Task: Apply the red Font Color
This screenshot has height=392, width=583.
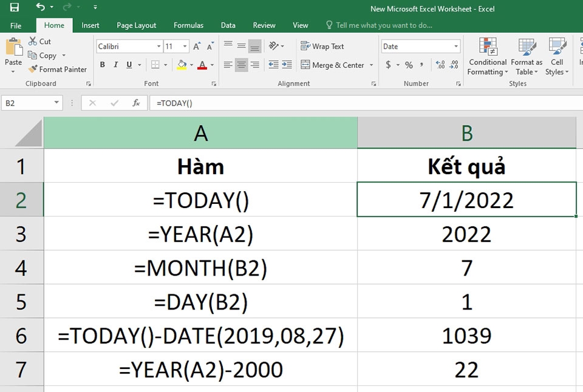Action: pyautogui.click(x=202, y=65)
